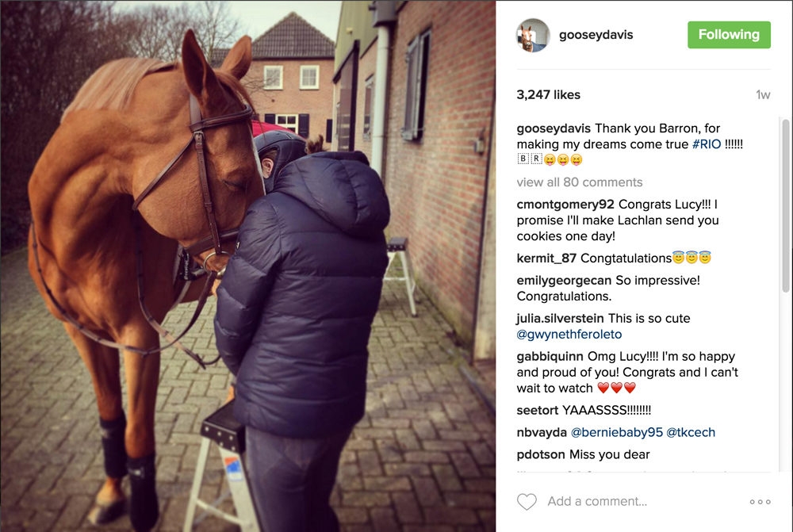The image size is (793, 532).
Task: Open emilygeorgecan commenter profile
Action: pos(564,281)
